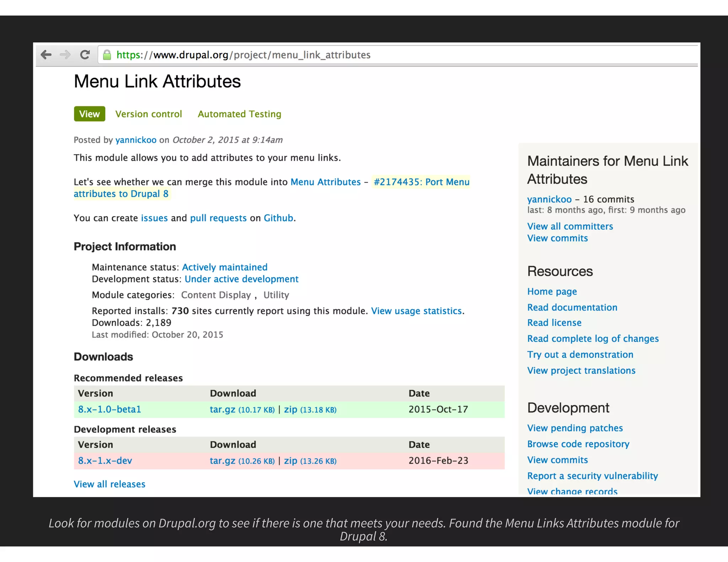Open View change records link
The height and width of the screenshot is (562, 728).
click(x=572, y=491)
